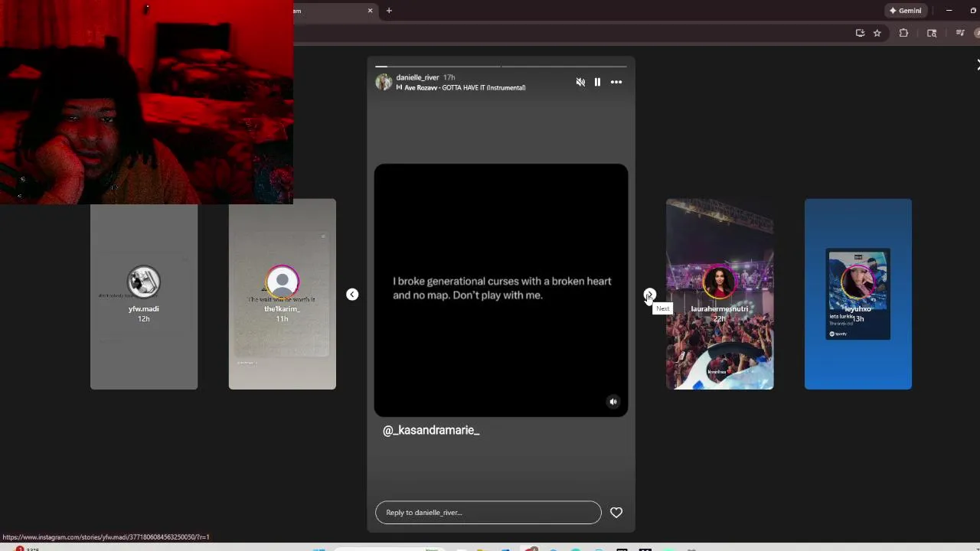Close the browser tab
The width and height of the screenshot is (980, 551).
370,11
